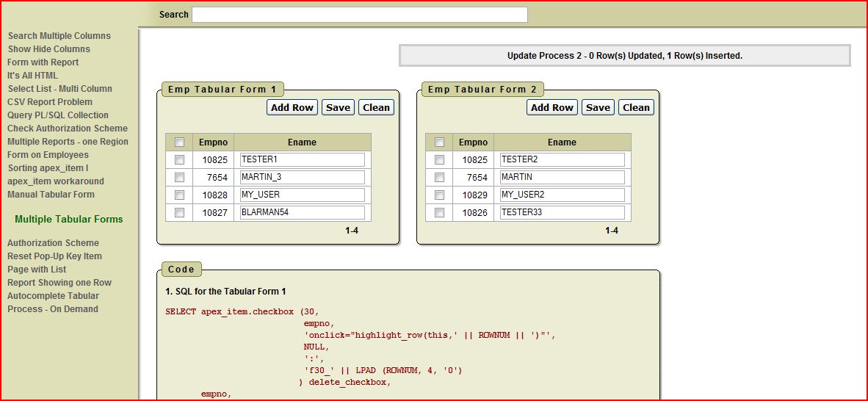This screenshot has width=868, height=401.
Task: Open CSV Report Problem link
Action: [x=50, y=102]
